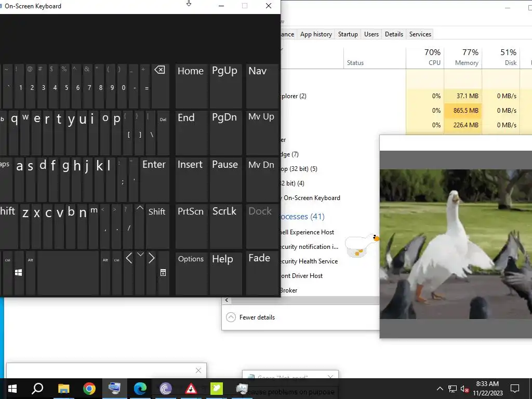Screen dimensions: 532x399
Task: Tap the context menu key on the keyboard
Action: coord(163,273)
